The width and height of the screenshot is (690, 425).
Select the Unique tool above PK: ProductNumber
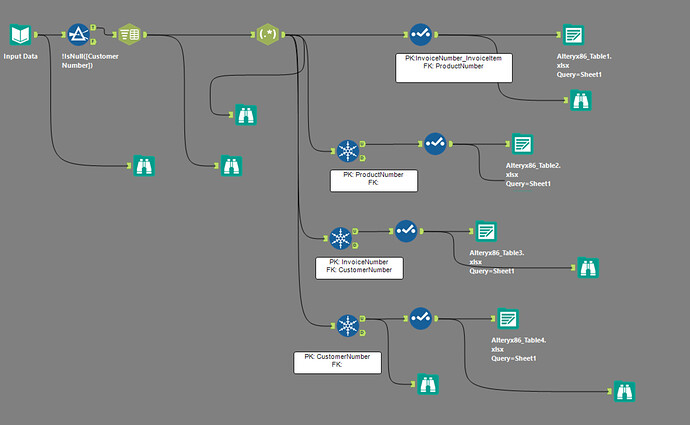(x=347, y=150)
